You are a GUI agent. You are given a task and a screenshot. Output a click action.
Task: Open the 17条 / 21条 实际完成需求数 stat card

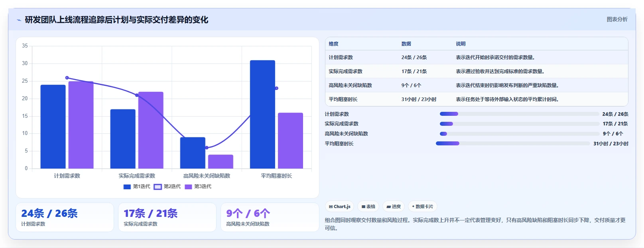point(167,217)
